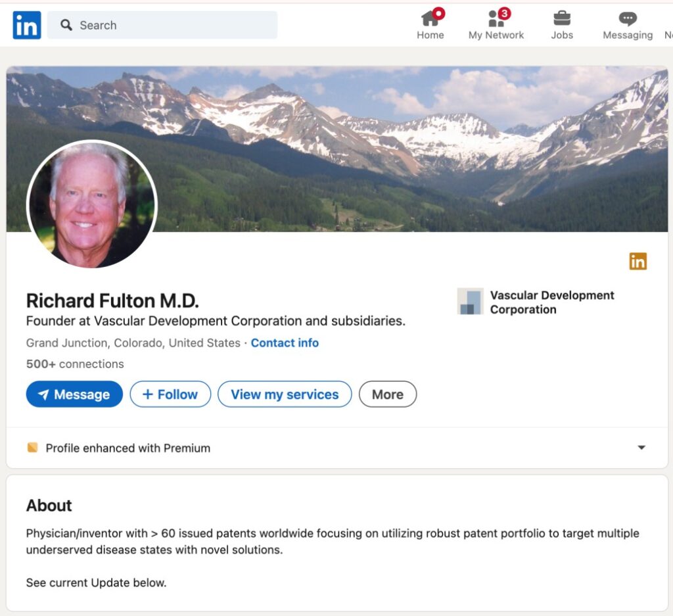Open Contact info link
The image size is (673, 616).
285,343
